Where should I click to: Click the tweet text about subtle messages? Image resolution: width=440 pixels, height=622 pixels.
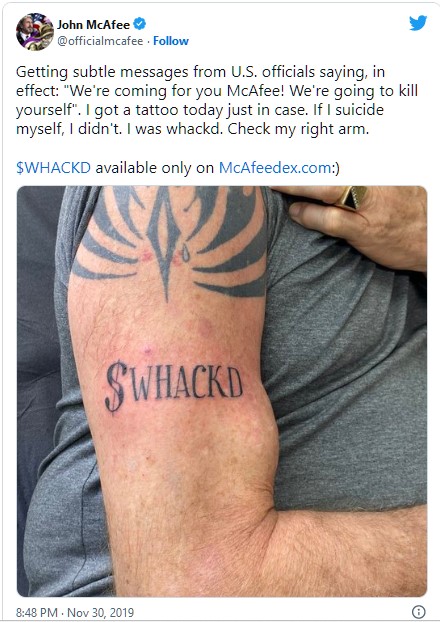tap(217, 100)
